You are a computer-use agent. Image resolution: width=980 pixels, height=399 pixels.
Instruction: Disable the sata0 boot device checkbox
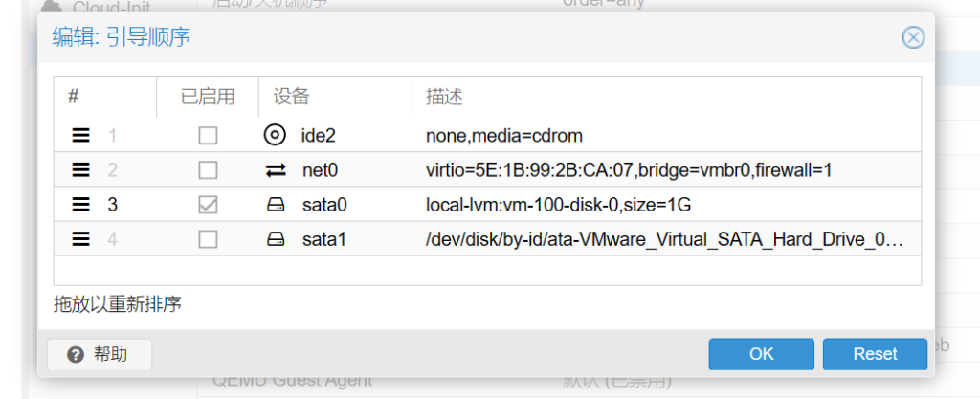tap(208, 205)
